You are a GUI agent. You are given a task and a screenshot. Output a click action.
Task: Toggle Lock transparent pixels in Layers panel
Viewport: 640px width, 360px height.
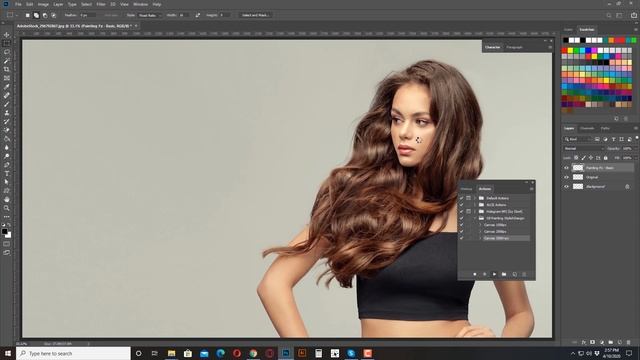point(576,158)
